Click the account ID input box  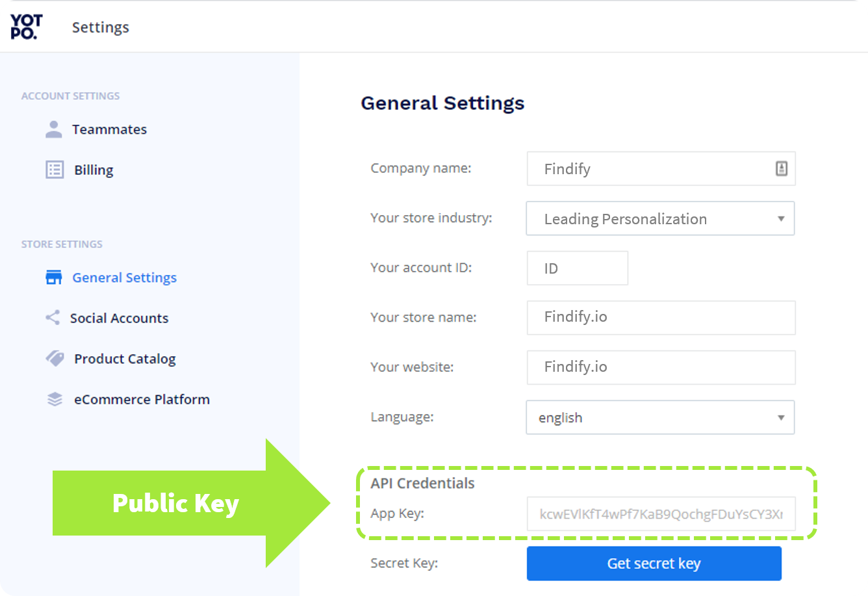point(577,268)
